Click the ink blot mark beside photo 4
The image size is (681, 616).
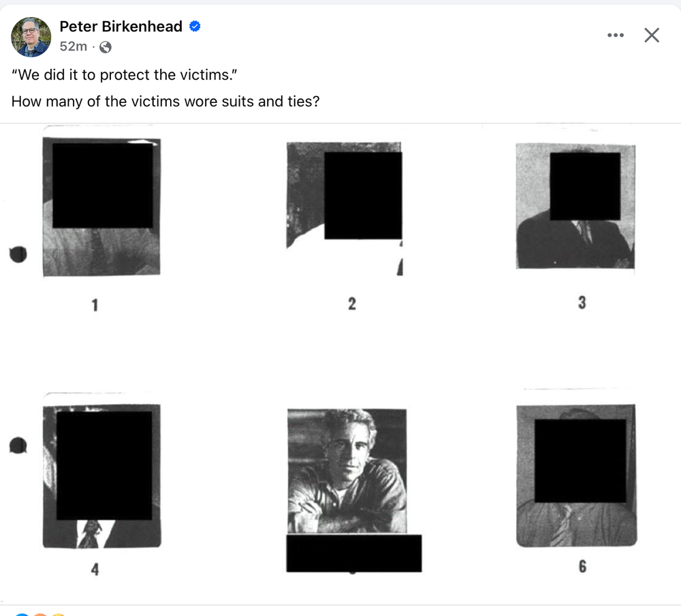click(x=18, y=445)
